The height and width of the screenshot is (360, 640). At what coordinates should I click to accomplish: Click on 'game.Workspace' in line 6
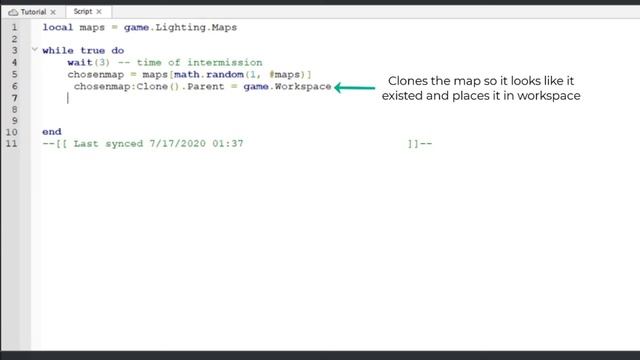[x=287, y=87]
